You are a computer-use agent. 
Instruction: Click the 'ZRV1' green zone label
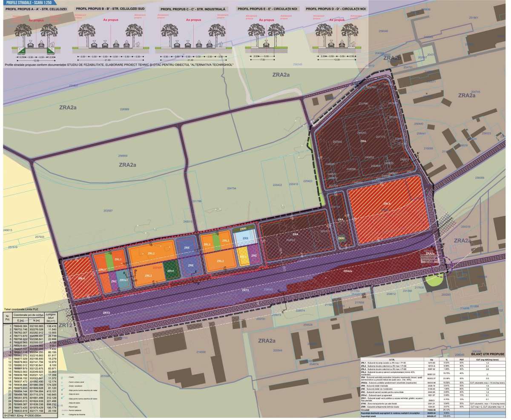(171, 271)
